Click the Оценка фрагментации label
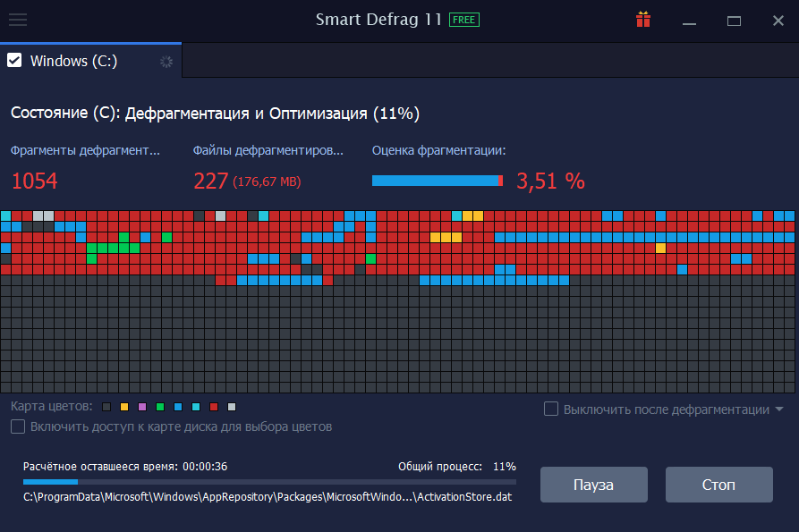 pyautogui.click(x=438, y=151)
